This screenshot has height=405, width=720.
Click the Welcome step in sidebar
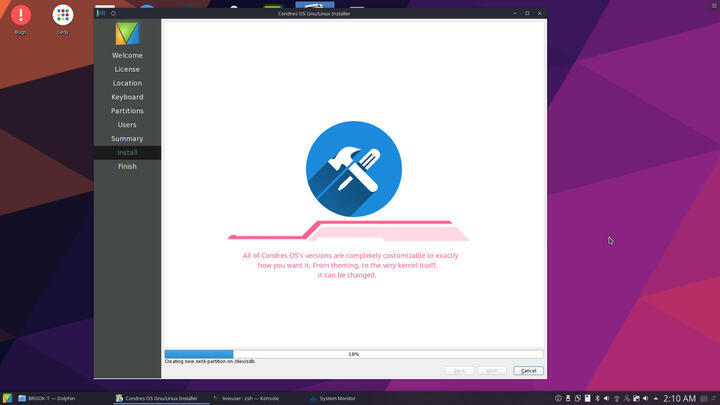(x=127, y=55)
